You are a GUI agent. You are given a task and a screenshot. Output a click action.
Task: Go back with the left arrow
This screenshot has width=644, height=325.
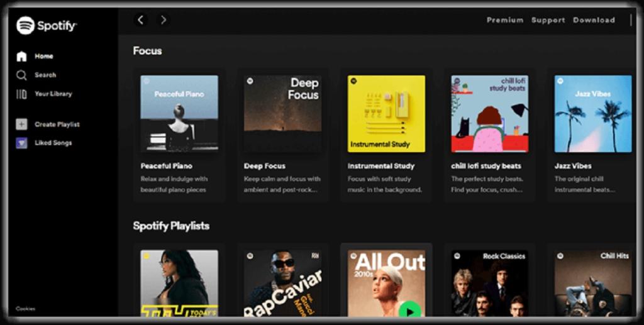(140, 19)
